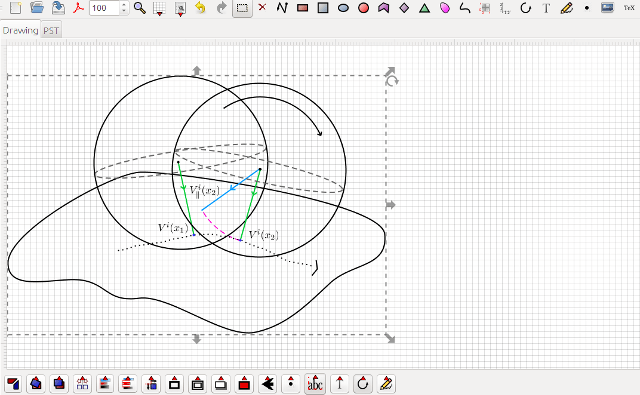Expand the shadow properties dropdown

[221, 384]
